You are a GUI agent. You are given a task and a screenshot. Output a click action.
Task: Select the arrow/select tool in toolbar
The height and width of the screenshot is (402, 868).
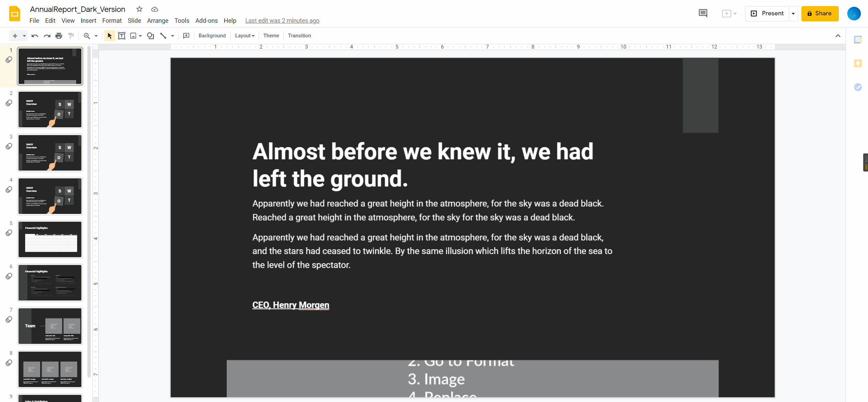(109, 35)
